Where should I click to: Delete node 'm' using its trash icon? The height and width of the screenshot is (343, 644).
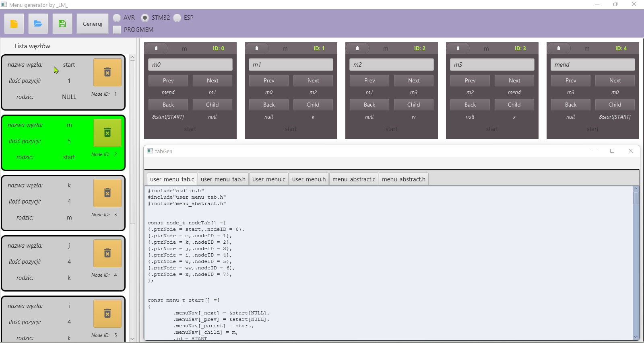coord(107,133)
